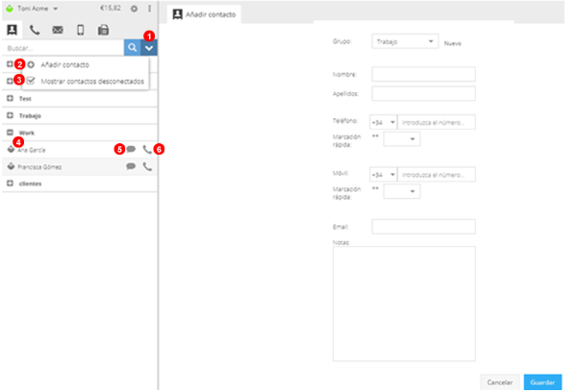Viewport: 577px width, 392px height.
Task: Click the Cancelar button
Action: point(498,381)
